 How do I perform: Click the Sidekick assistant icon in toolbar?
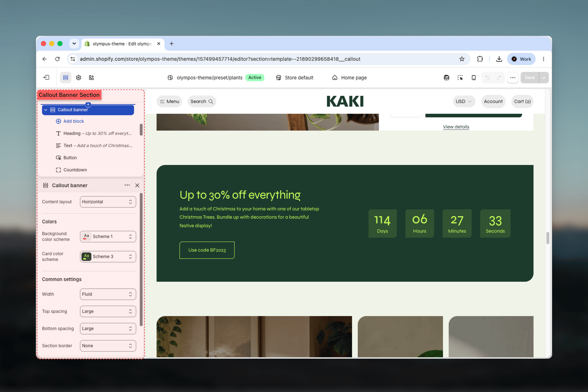click(x=446, y=77)
